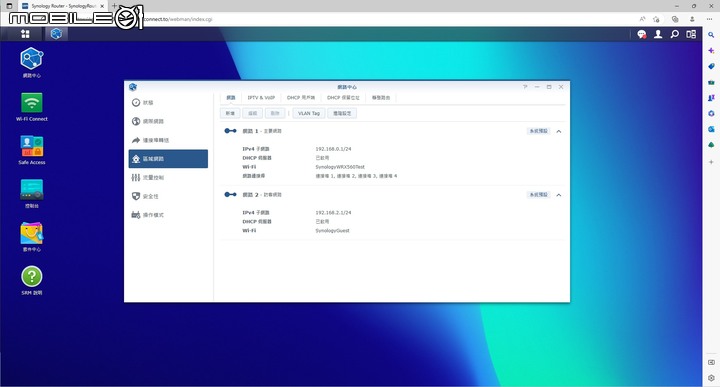Screen dimensions: 720x387
Task: Open Operation Modes in sidebar
Action: [168, 215]
